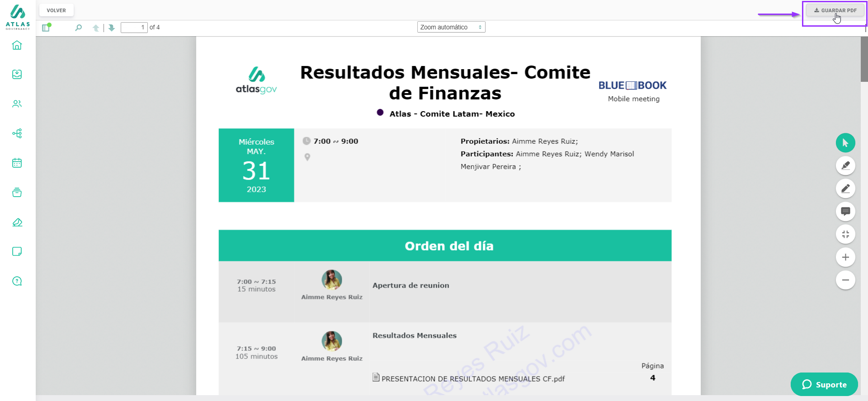Click the VOLVER button
Image resolution: width=868 pixels, height=401 pixels.
[57, 10]
